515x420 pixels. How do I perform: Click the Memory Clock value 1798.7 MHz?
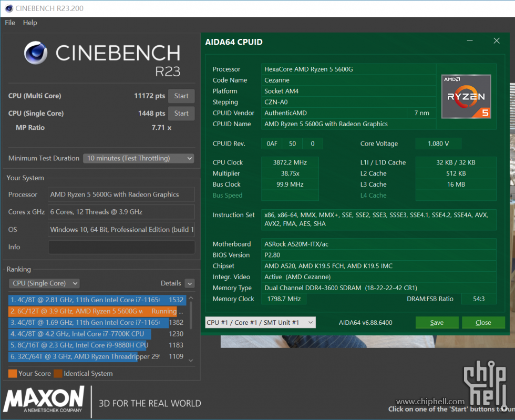pos(284,299)
